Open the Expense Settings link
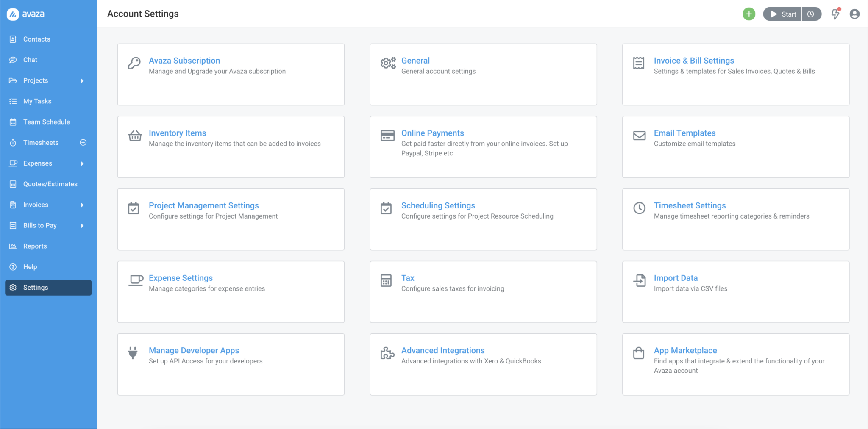This screenshot has width=868, height=429. coord(181,278)
